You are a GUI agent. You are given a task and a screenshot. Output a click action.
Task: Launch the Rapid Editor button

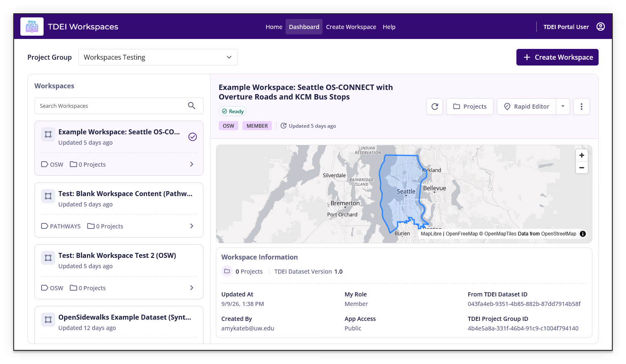[527, 107]
